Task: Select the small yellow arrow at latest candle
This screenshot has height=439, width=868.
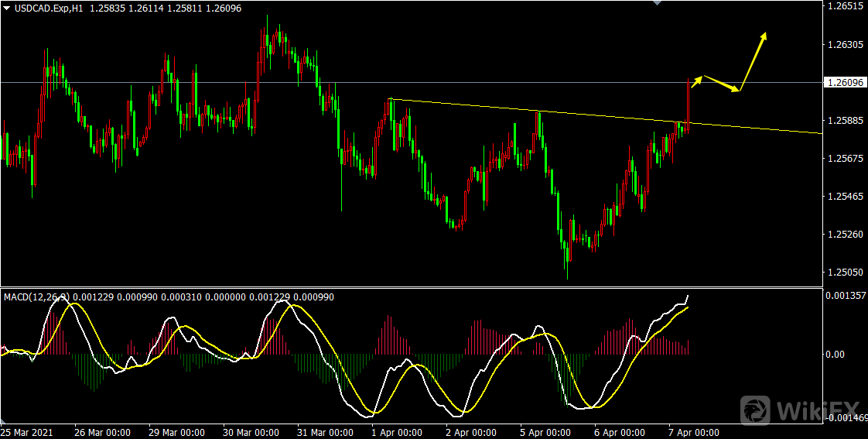Action: (x=696, y=81)
